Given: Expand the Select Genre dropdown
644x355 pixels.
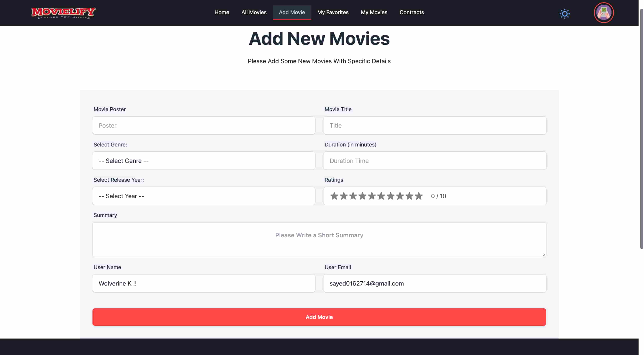Looking at the screenshot, I should pyautogui.click(x=203, y=161).
